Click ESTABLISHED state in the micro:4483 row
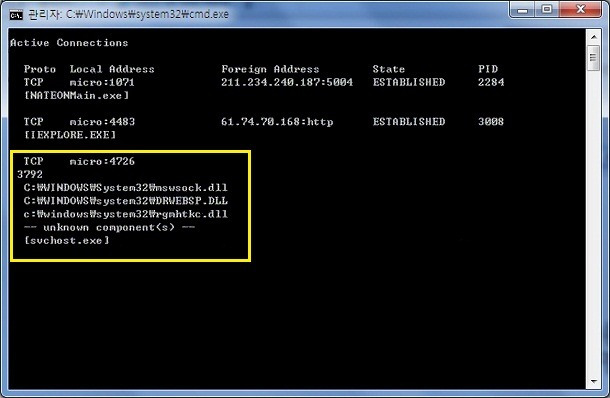The image size is (610, 398). click(409, 122)
